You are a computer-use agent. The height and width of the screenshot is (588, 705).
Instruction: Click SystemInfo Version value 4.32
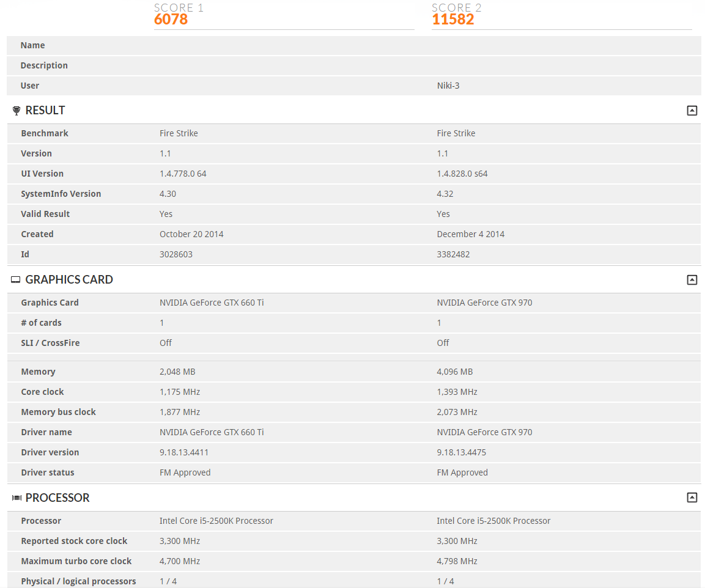[x=445, y=194]
